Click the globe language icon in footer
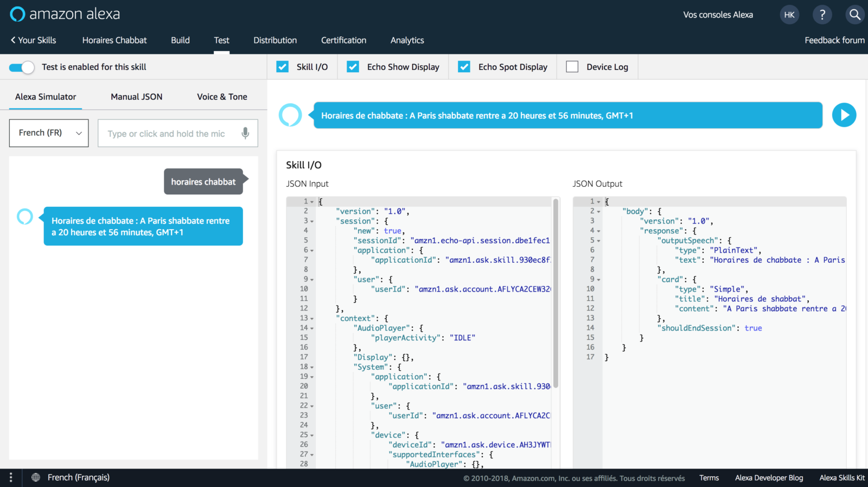Viewport: 868px width, 487px height. tap(36, 478)
